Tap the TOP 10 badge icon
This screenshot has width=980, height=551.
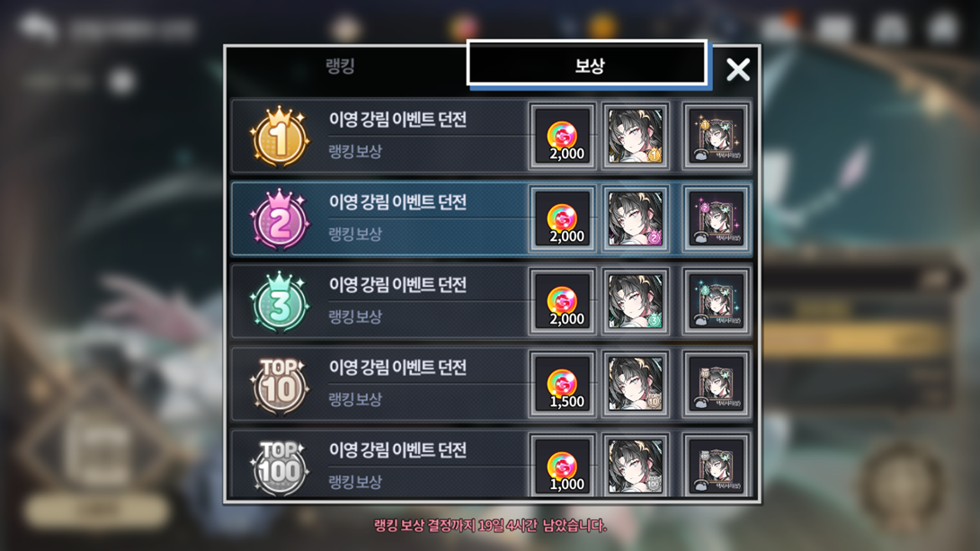[280, 384]
